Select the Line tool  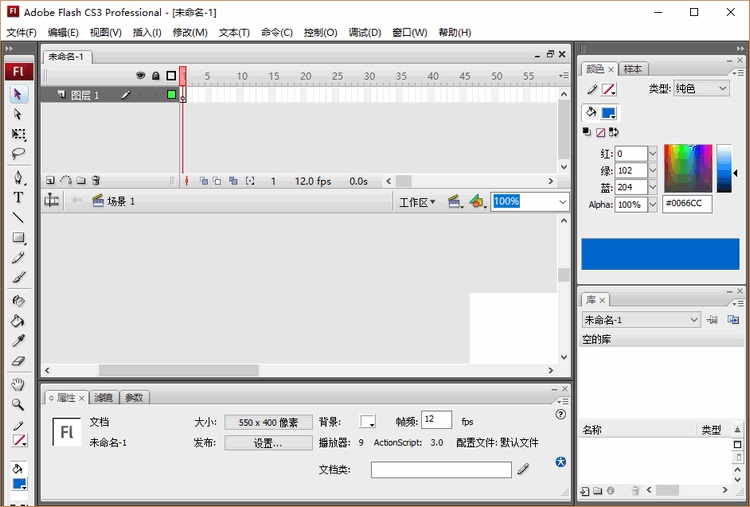point(18,218)
